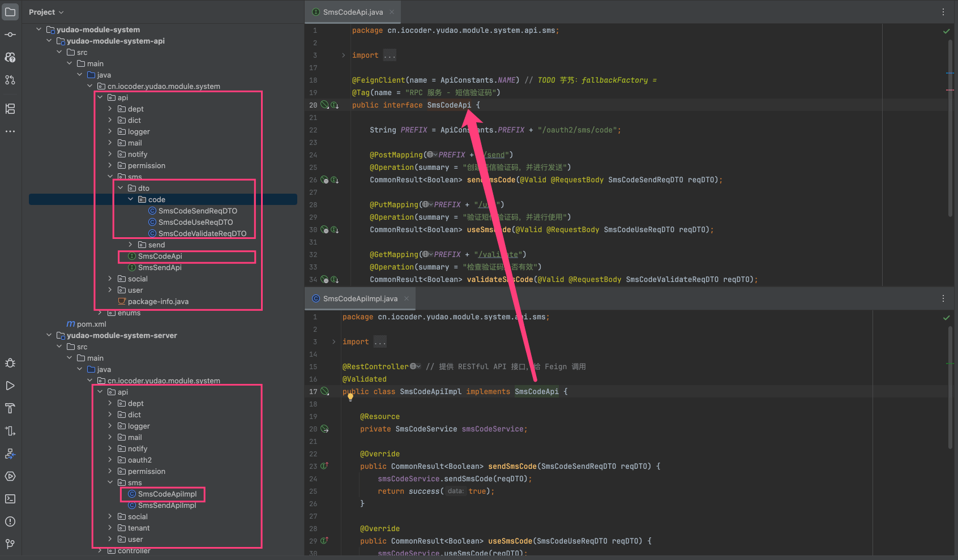Select SmsCodeSendReqDTO class in project tree
The height and width of the screenshot is (560, 958).
tap(197, 211)
